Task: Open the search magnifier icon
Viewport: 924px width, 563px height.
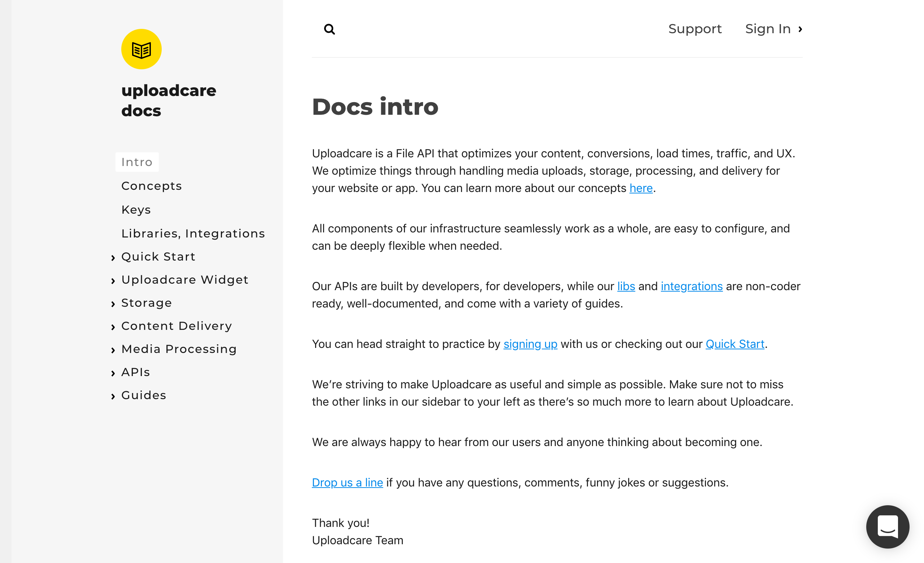Action: 329,29
